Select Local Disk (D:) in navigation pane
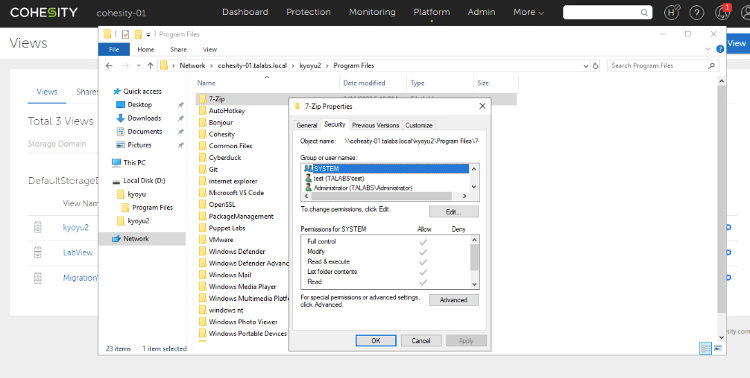 144,180
